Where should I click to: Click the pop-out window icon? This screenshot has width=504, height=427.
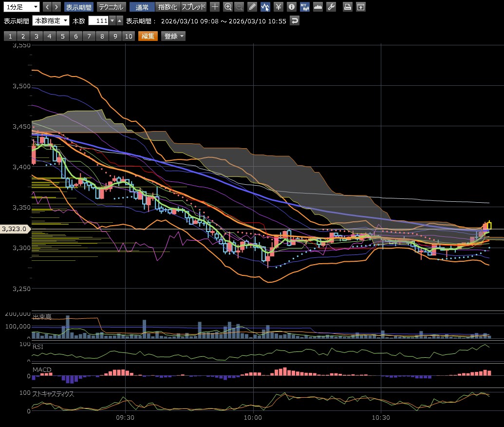pos(360,7)
